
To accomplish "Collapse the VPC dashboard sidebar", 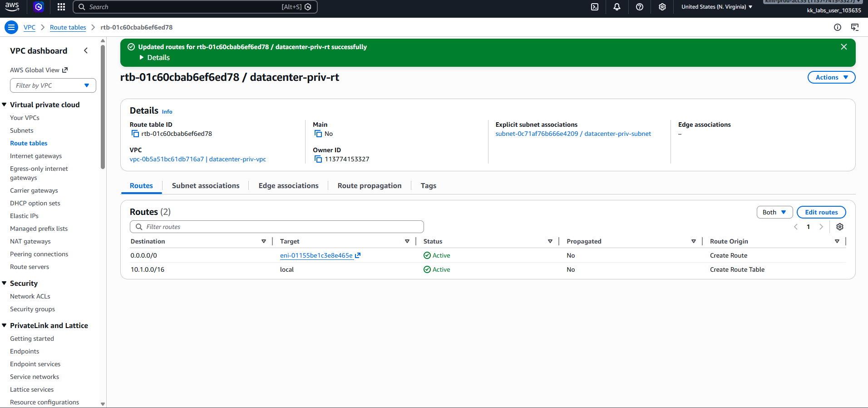I will (86, 50).
